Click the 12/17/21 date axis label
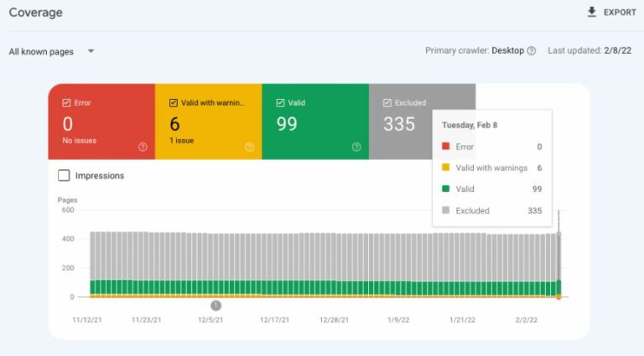Viewport: 644px width, 356px height. click(x=274, y=320)
